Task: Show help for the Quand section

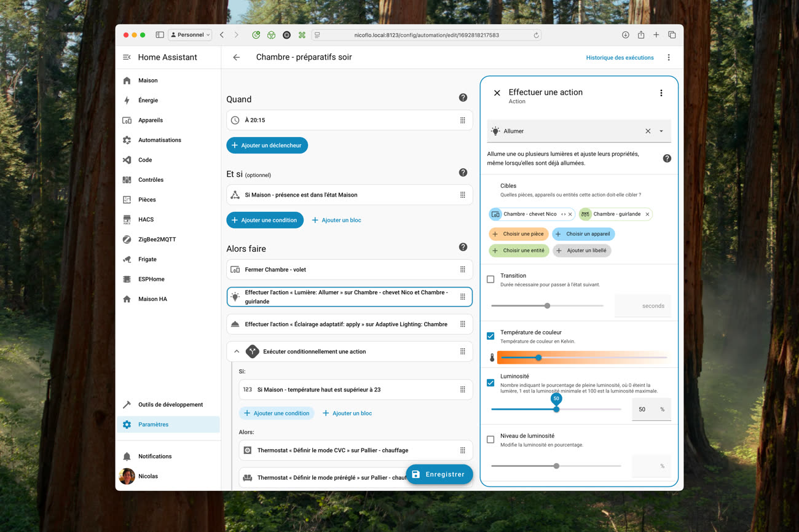Action: click(x=463, y=98)
